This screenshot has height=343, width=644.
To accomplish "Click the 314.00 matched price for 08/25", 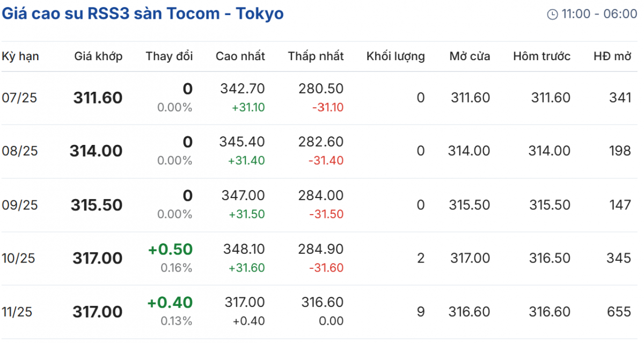I will point(96,151).
